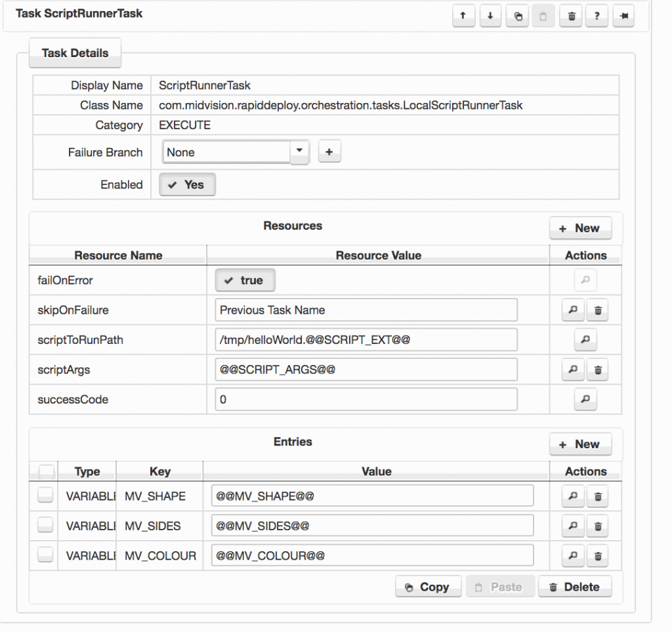Select the Task Details tab

[75, 53]
